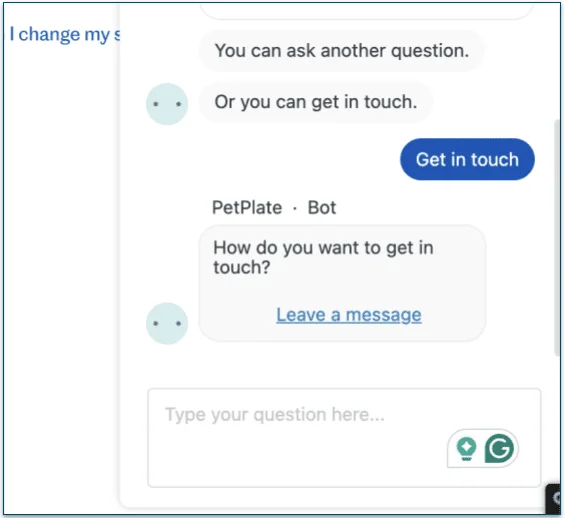Click the chat window scrollbar

point(557,238)
